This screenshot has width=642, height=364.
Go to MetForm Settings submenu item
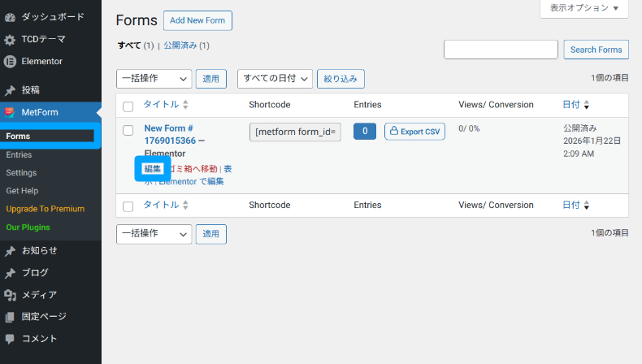pos(21,172)
